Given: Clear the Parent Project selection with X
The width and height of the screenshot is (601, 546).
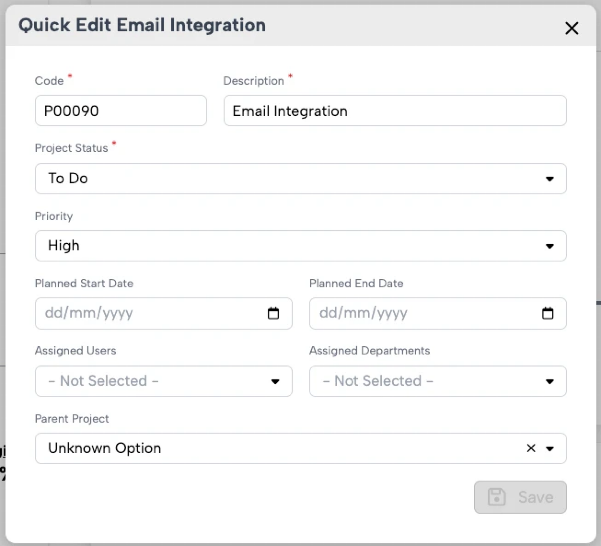Looking at the screenshot, I should point(531,448).
